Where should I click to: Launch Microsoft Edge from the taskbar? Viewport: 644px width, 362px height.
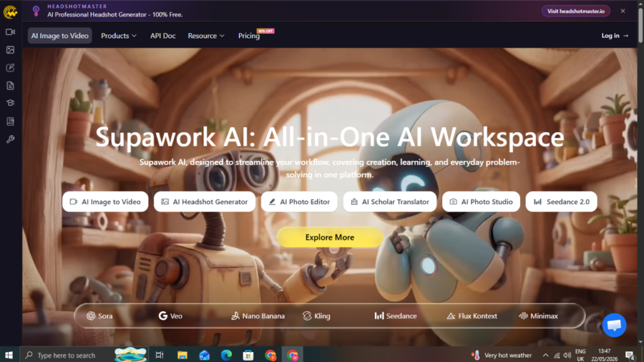[226, 355]
